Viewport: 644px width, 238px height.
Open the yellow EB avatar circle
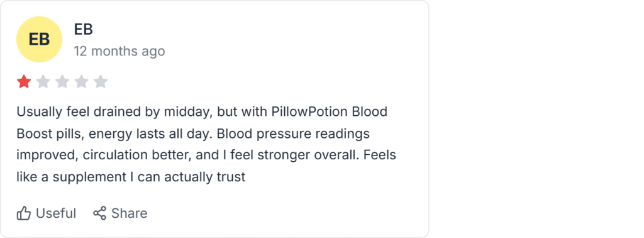click(39, 40)
